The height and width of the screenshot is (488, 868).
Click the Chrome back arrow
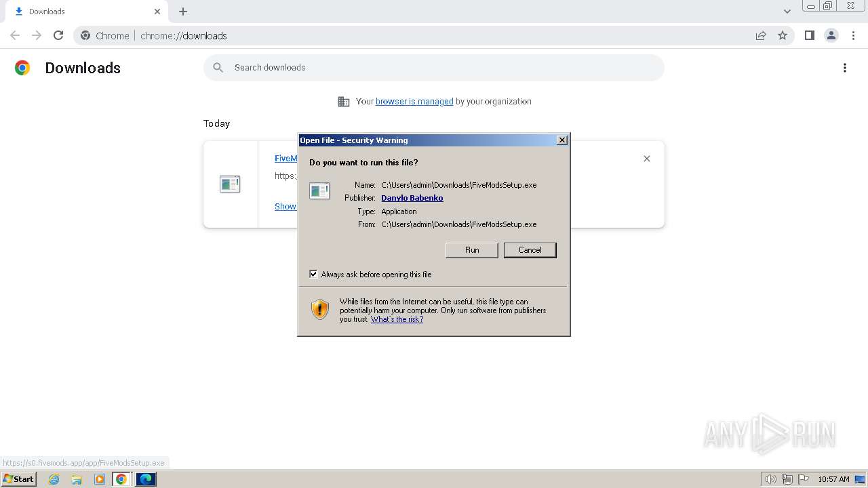pyautogui.click(x=15, y=35)
